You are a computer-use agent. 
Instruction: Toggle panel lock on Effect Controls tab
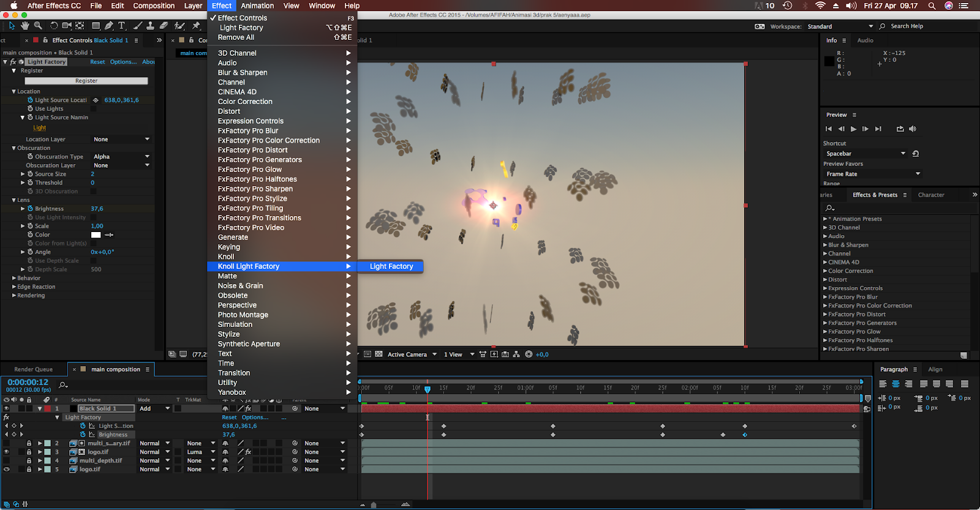45,40
